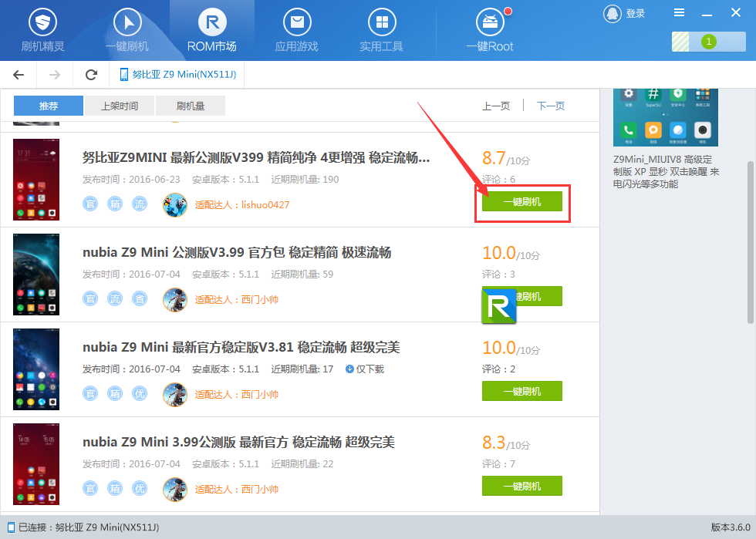Viewport: 756px width, 539px height.
Task: Click the 官 badge on the 公测版V3.99 官方包 ROM
Action: 90,299
